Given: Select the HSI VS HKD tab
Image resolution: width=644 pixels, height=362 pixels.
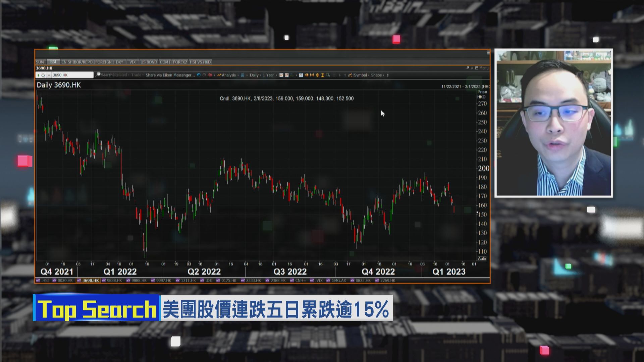Looking at the screenshot, I should click(201, 62).
